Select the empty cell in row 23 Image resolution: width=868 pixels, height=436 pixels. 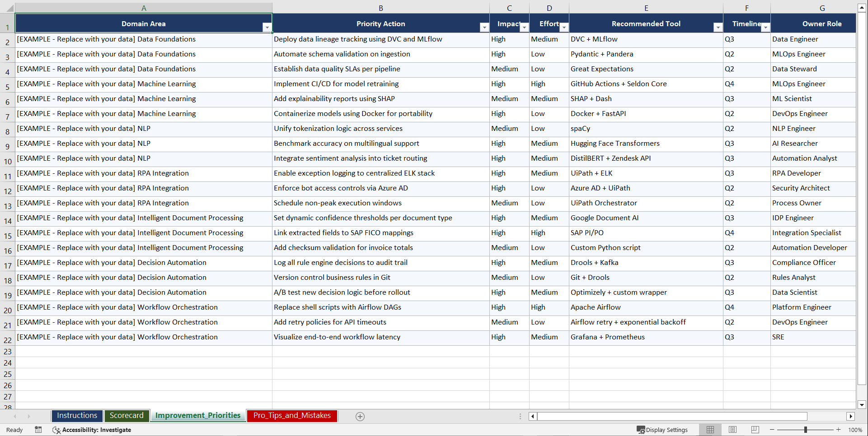click(144, 351)
